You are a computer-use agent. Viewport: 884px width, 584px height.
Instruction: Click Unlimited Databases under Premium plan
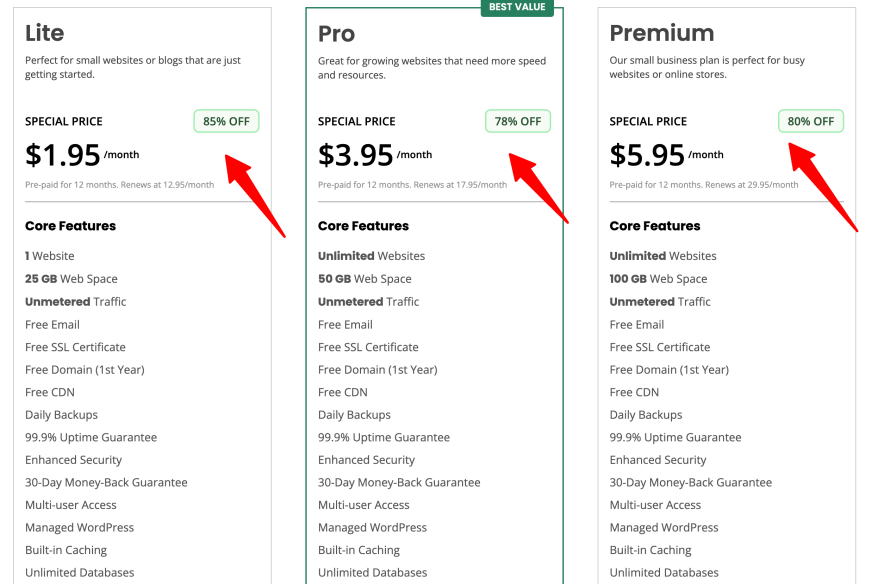663,572
